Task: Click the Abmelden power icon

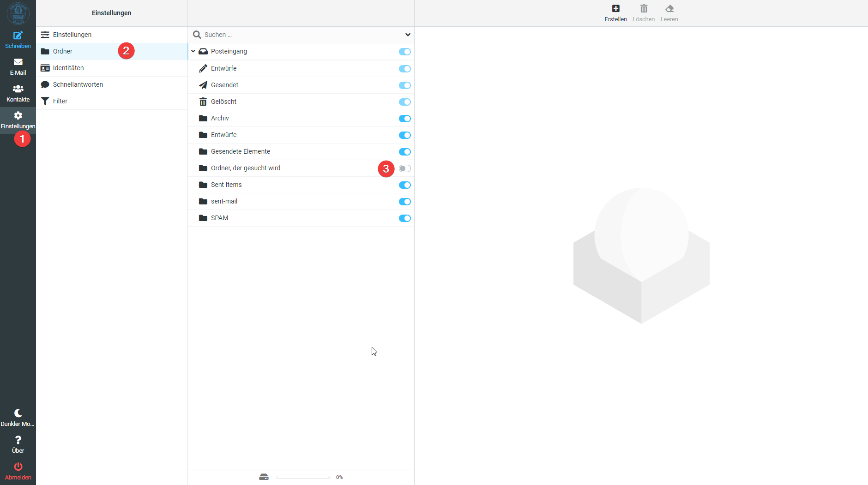Action: (18, 467)
